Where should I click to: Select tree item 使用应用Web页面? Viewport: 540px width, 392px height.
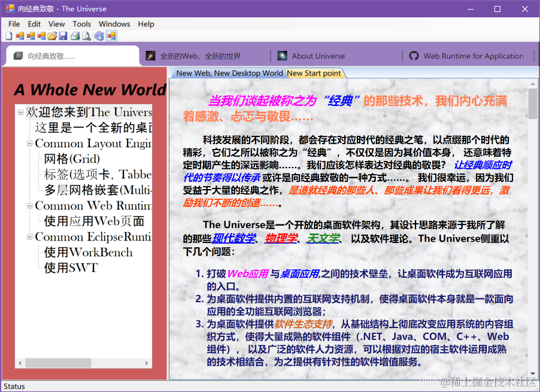[x=94, y=221]
